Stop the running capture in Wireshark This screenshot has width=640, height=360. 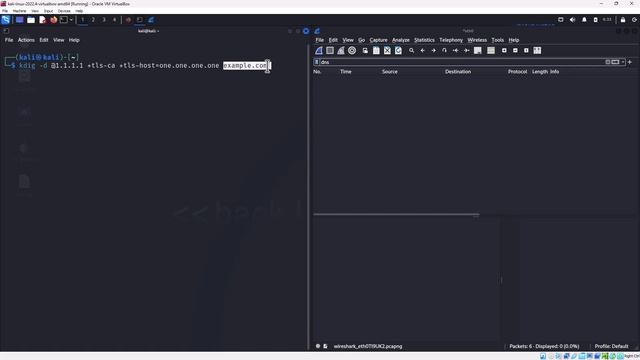pos(330,51)
